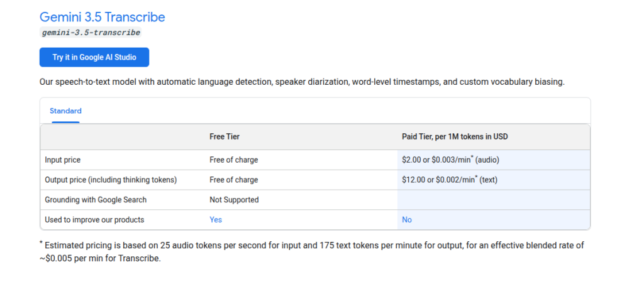Click the Used to improve our products label

point(94,220)
